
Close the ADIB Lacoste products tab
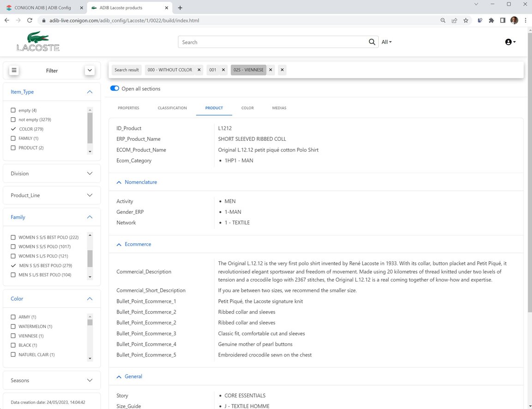[167, 8]
